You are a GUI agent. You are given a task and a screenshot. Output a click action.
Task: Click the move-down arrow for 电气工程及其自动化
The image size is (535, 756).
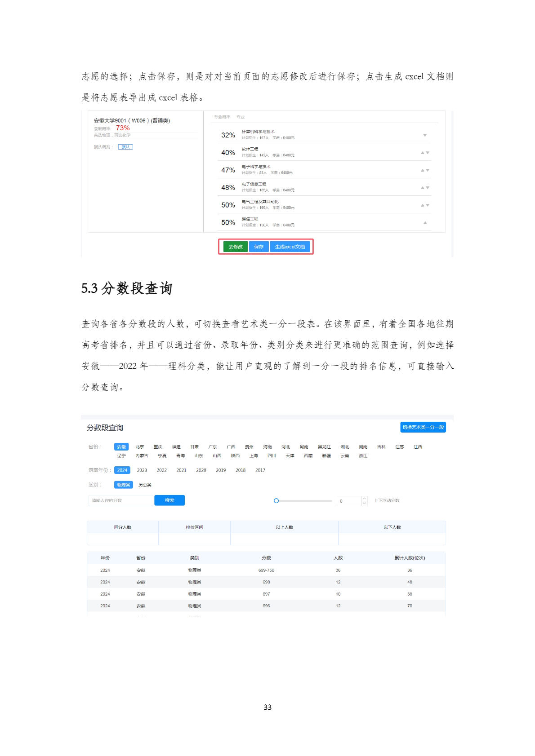click(428, 205)
